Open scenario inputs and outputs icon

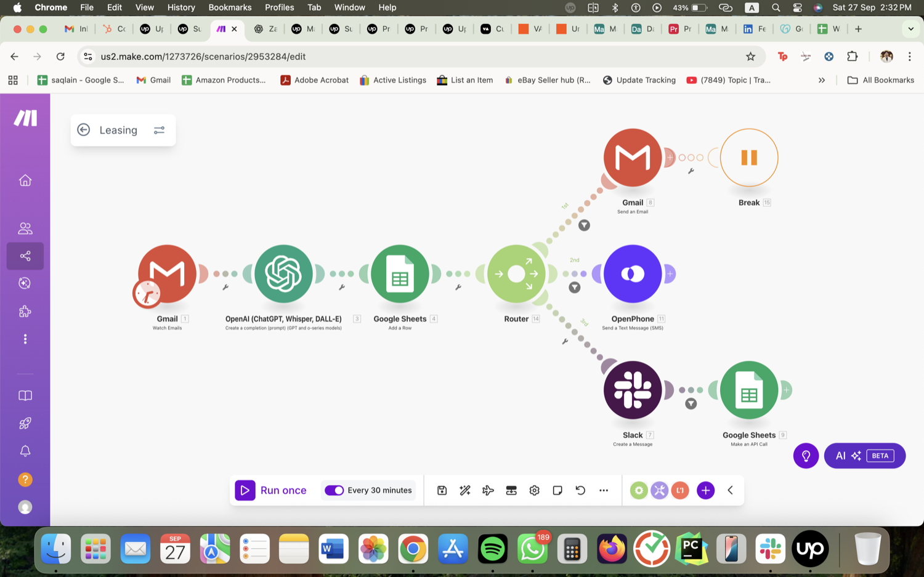click(511, 490)
